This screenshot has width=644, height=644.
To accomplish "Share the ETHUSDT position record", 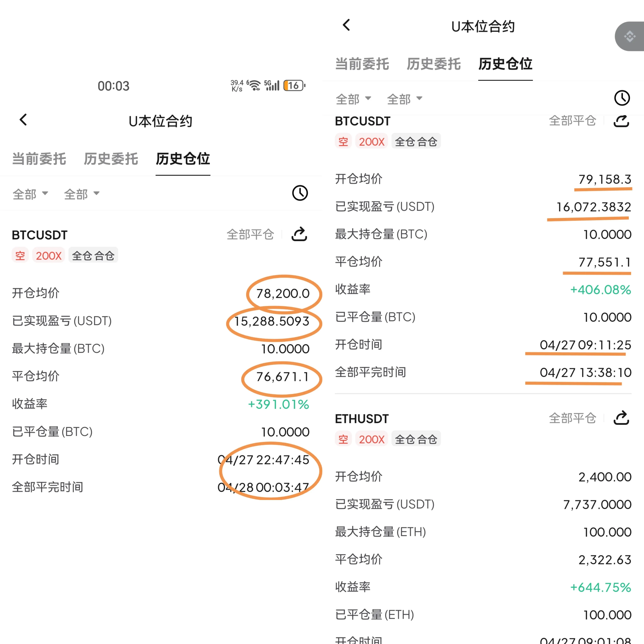I will pyautogui.click(x=621, y=418).
